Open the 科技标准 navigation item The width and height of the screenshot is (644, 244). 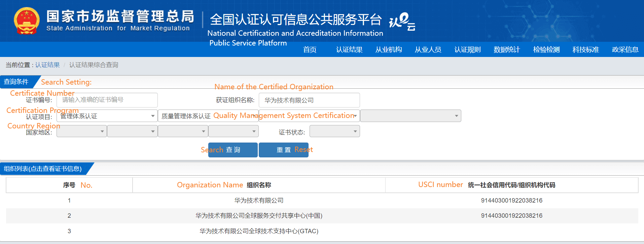586,50
